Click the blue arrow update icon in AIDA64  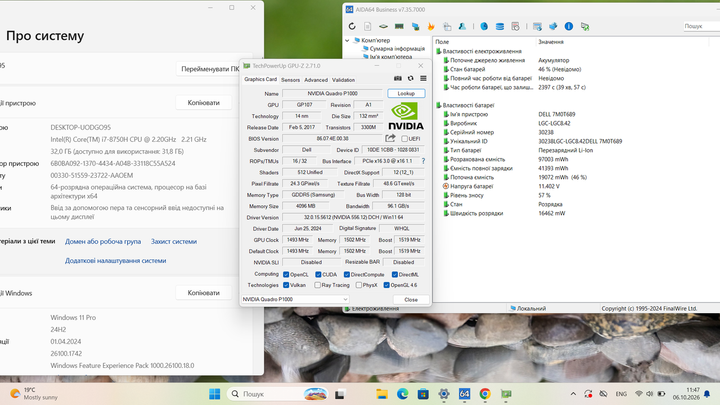point(553,27)
